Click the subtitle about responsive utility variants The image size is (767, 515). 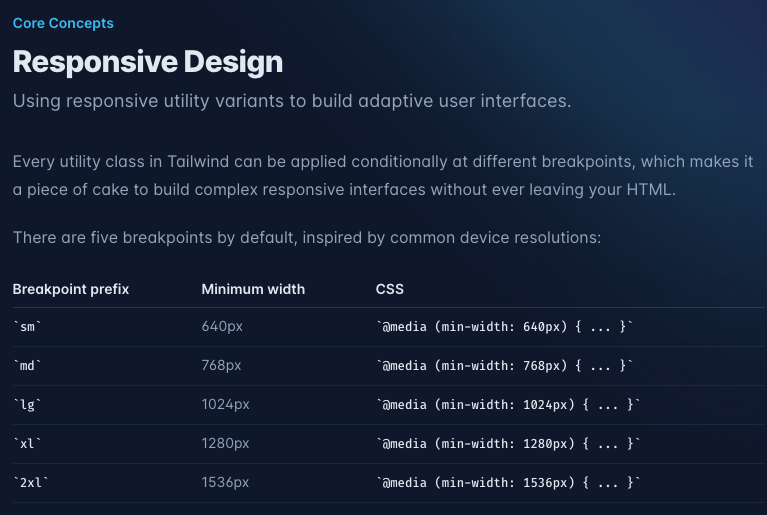292,101
